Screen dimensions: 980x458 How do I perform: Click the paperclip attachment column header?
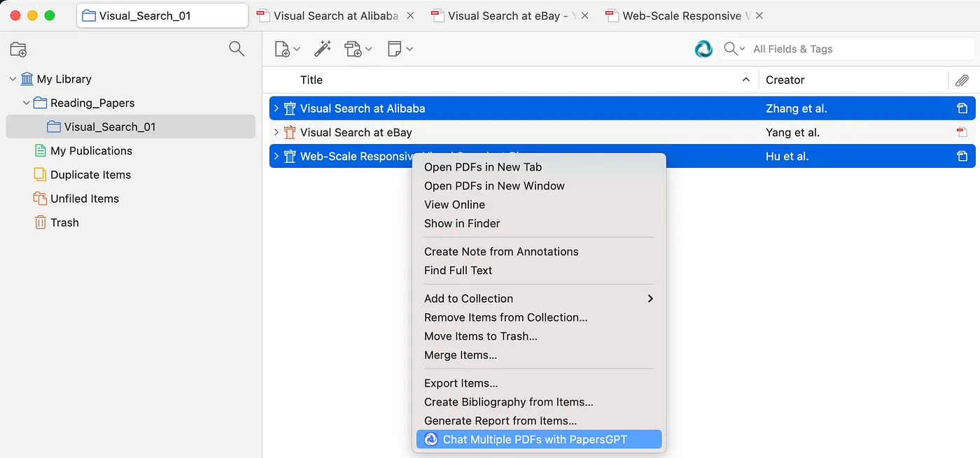(x=962, y=80)
